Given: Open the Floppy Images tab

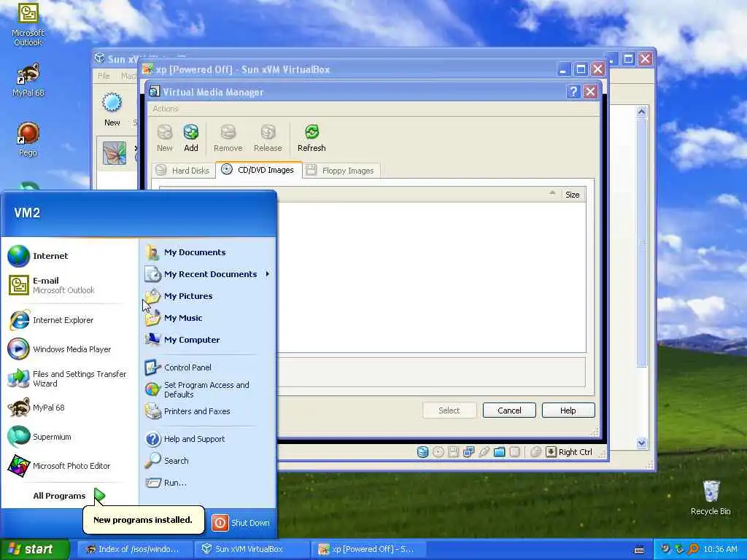Looking at the screenshot, I should (341, 171).
